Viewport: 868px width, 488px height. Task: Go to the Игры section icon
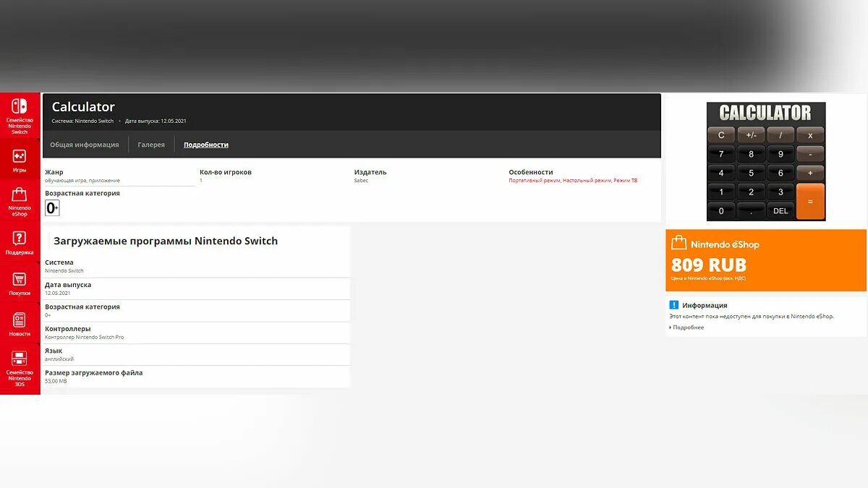[x=20, y=155]
